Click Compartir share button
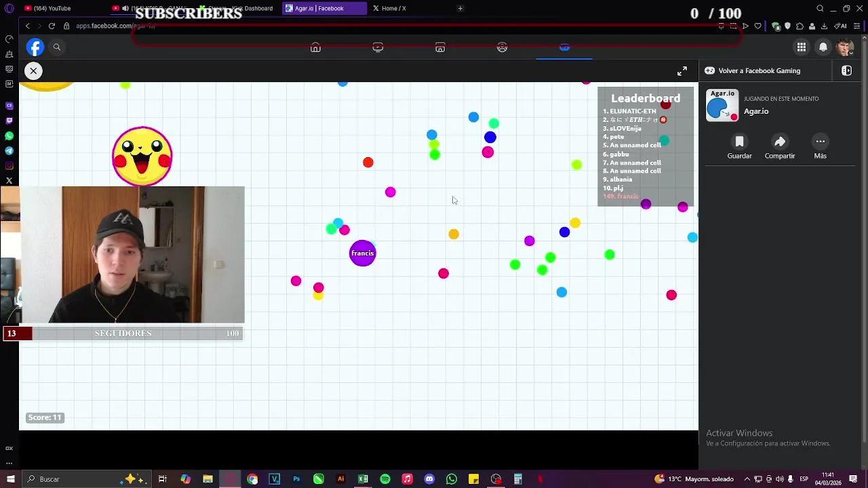 (780, 146)
